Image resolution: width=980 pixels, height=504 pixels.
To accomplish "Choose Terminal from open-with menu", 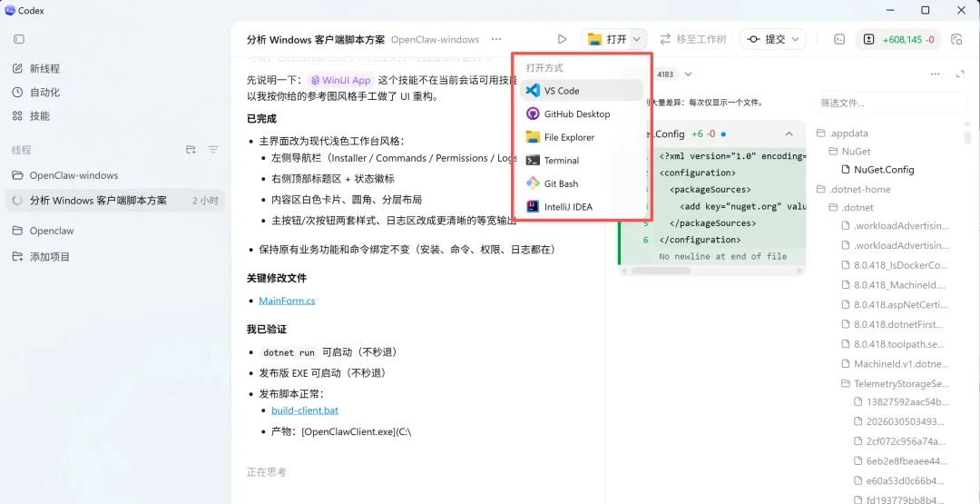I will (582, 160).
